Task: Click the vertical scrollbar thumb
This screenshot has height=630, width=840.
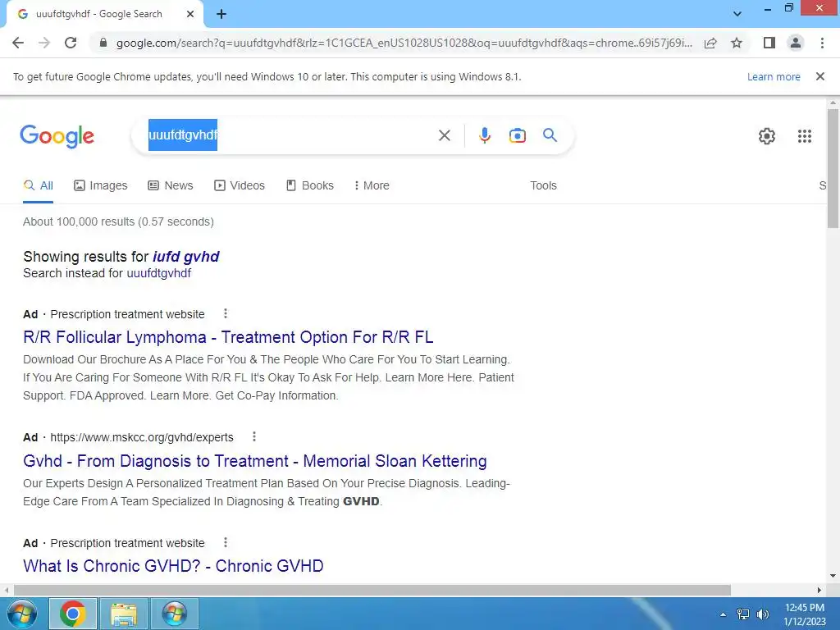Action: tap(833, 169)
